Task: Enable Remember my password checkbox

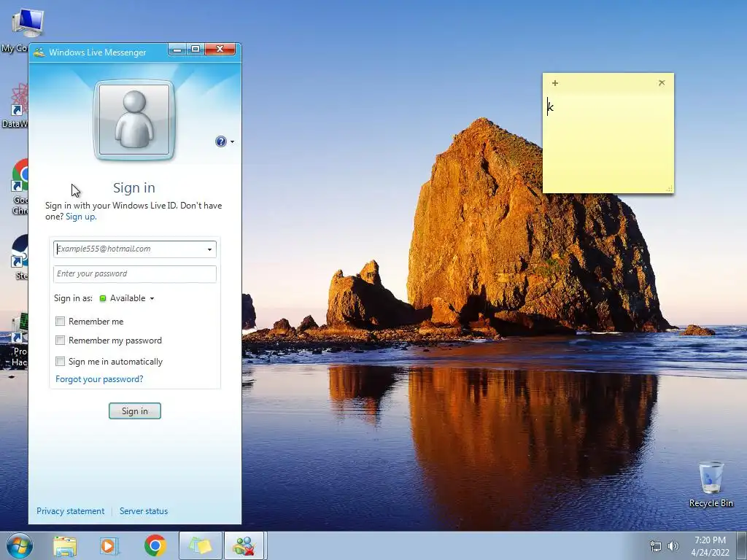Action: (x=60, y=341)
